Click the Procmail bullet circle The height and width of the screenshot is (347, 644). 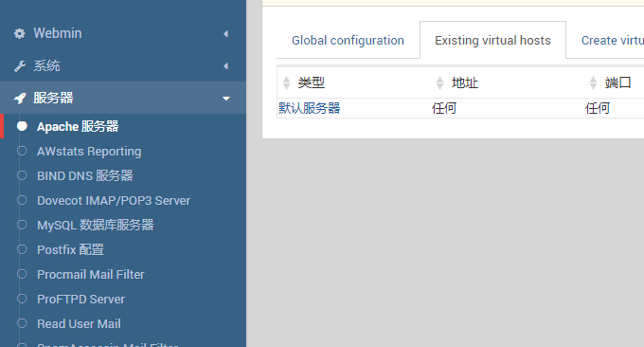tap(22, 274)
